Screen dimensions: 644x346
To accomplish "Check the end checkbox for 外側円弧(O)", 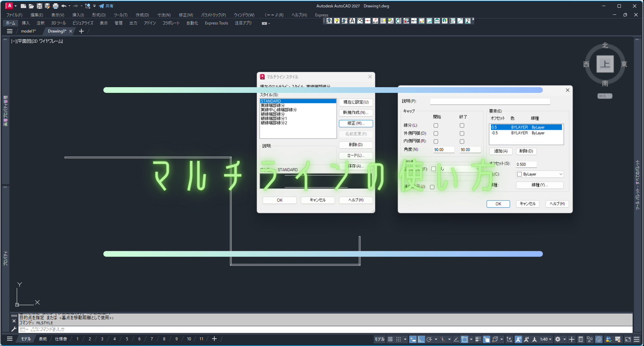I will [x=462, y=133].
